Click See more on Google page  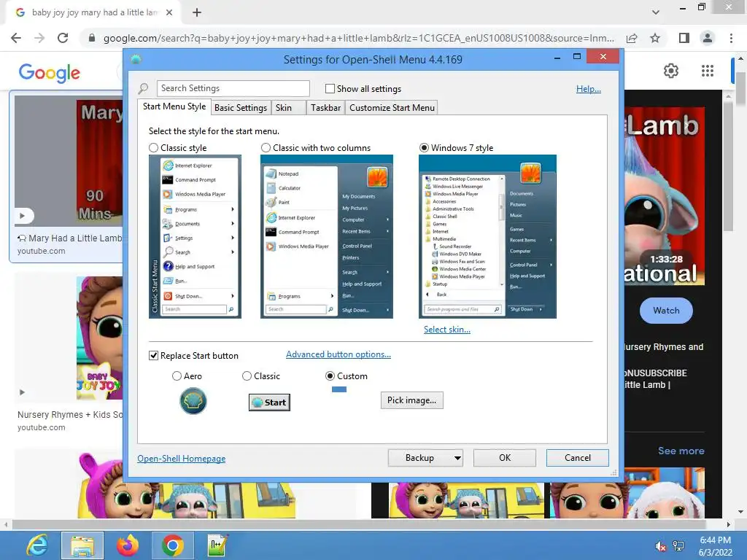click(681, 451)
